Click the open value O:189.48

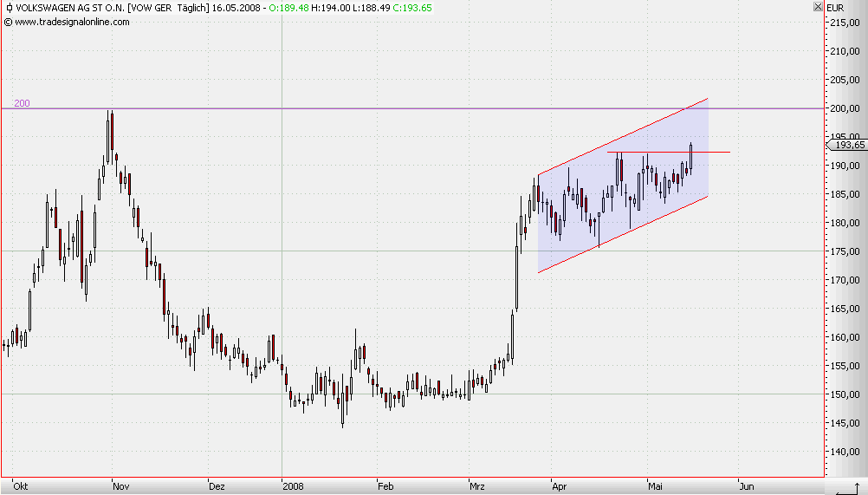(x=289, y=8)
